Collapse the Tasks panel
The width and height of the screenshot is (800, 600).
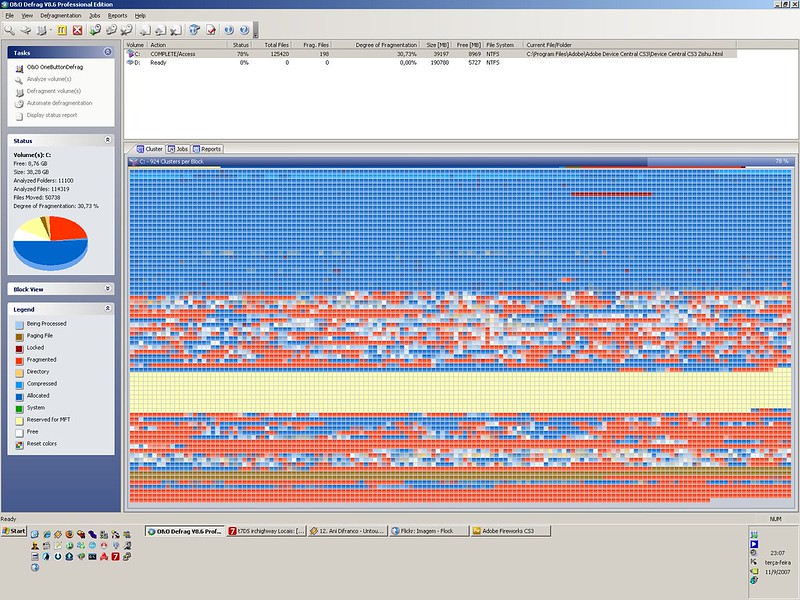click(x=107, y=52)
